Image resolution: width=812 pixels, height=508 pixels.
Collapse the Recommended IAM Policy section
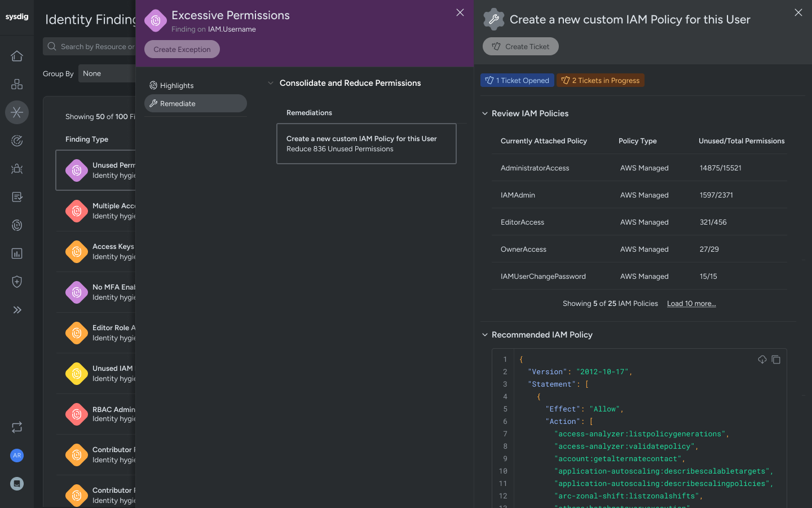(x=485, y=335)
